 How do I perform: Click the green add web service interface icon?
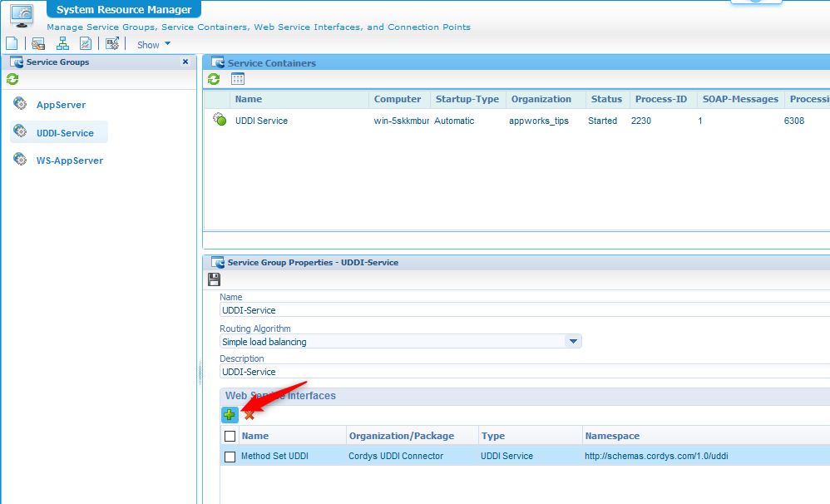point(230,414)
